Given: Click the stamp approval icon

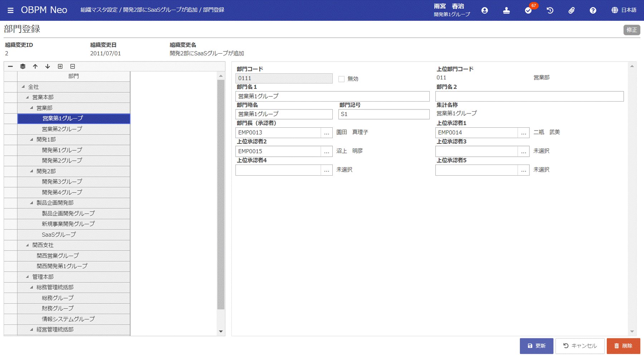Looking at the screenshot, I should (507, 10).
